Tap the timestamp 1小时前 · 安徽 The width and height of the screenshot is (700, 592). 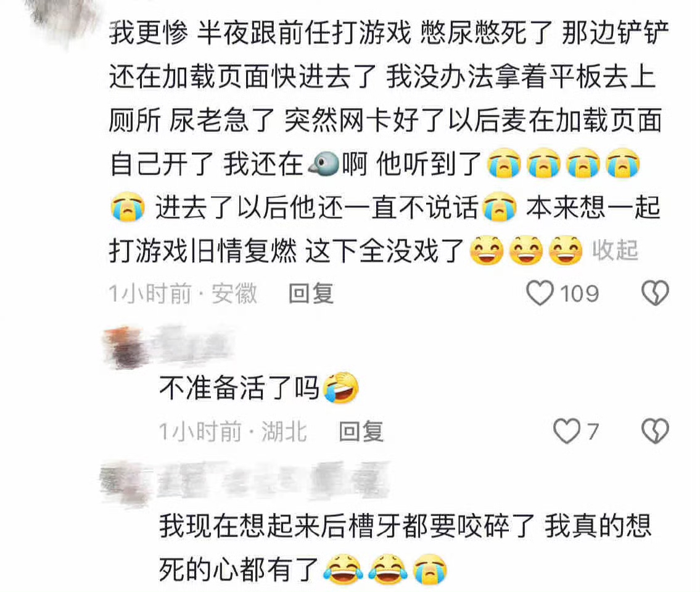pyautogui.click(x=183, y=294)
